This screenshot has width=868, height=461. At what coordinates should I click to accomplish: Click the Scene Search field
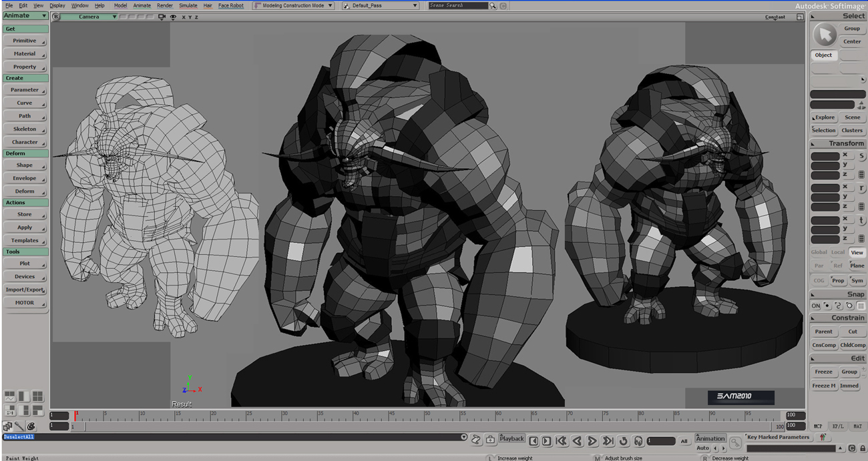click(458, 5)
